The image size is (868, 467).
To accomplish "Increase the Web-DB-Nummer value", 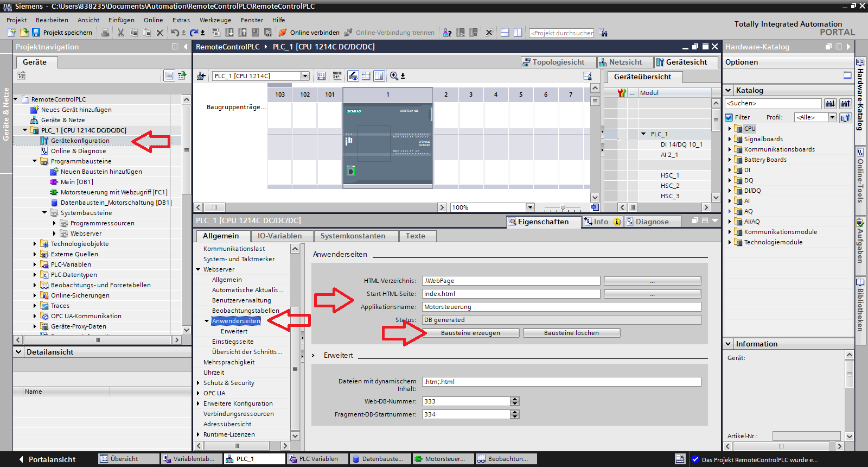I will tap(515, 399).
